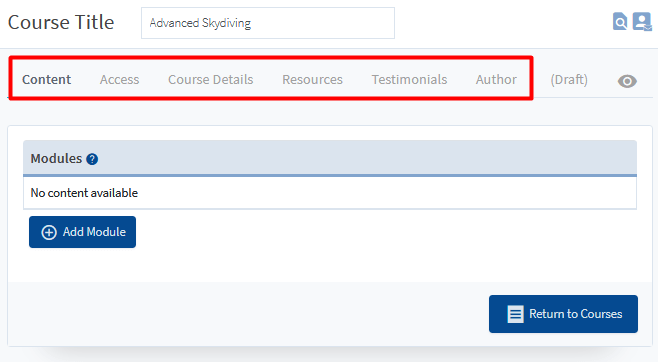Open the Author tab
658x362 pixels.
[x=496, y=79]
